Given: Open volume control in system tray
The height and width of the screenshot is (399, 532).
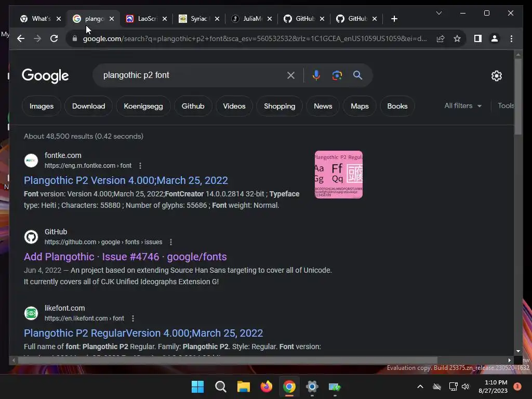Looking at the screenshot, I should (x=465, y=387).
